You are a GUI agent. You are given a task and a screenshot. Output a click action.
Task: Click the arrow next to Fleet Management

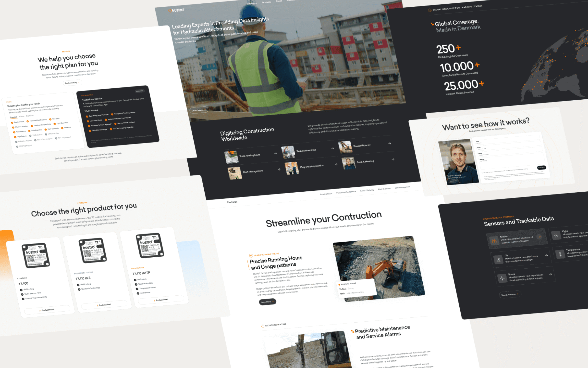279,169
